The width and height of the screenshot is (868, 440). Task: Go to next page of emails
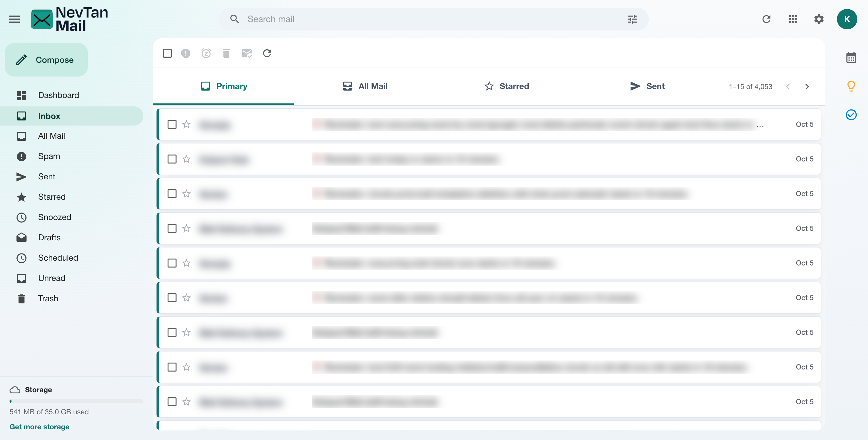[807, 87]
